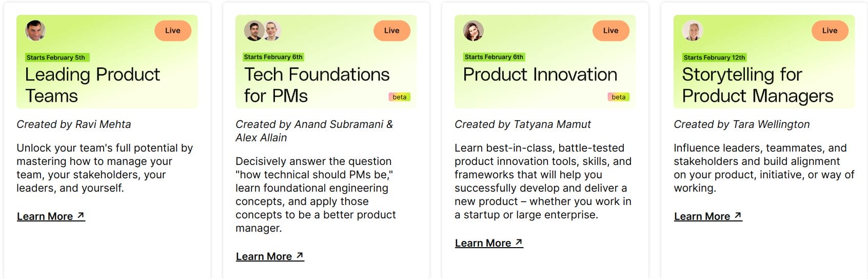Click the Leading Product Teams title
868x279 pixels.
pos(92,85)
